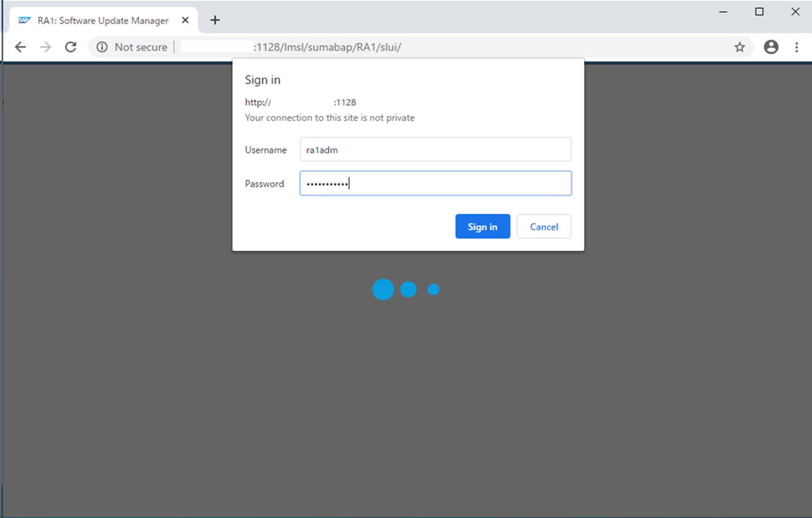Cancel the sign-in dialog
Image resolution: width=812 pixels, height=518 pixels.
[x=544, y=226]
